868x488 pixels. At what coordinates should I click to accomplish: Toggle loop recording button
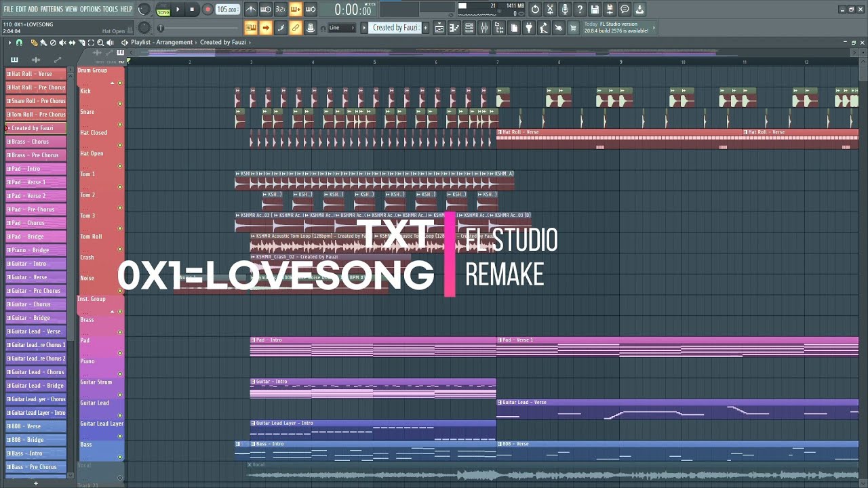[x=310, y=9]
